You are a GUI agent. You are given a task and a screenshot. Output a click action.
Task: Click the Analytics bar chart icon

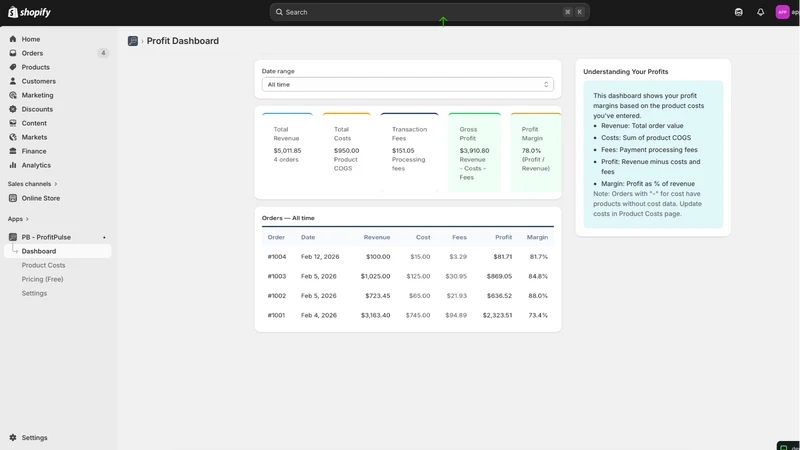click(x=13, y=165)
